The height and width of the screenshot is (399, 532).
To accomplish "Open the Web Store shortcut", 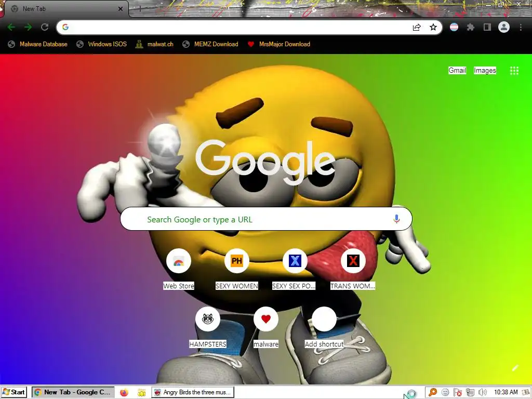I will pos(179,269).
